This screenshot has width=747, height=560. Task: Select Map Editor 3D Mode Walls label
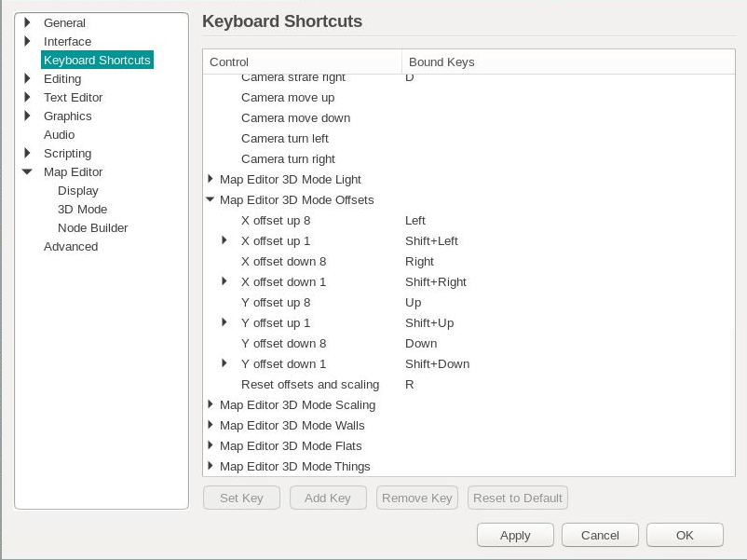tap(292, 425)
